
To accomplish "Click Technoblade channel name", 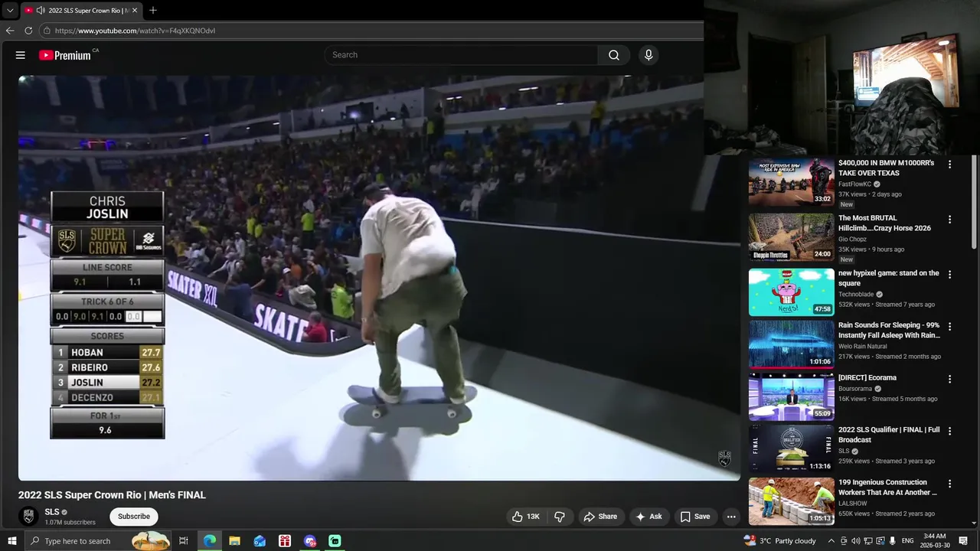I will coord(857,294).
